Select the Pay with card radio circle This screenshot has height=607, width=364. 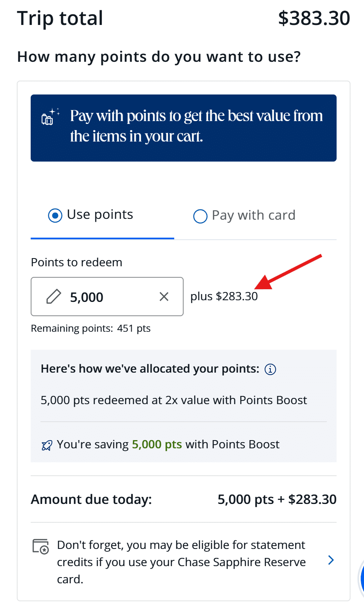click(200, 216)
